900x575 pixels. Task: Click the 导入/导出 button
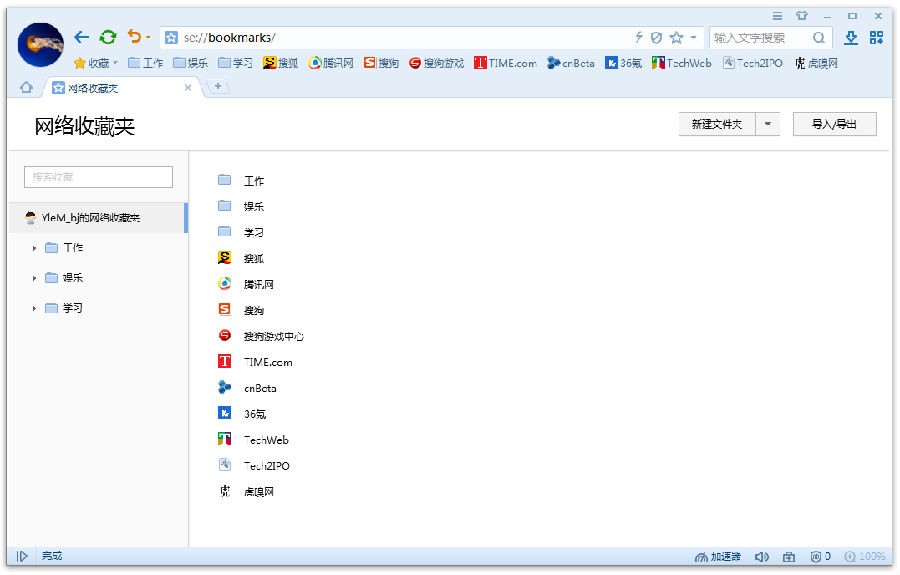[x=835, y=124]
